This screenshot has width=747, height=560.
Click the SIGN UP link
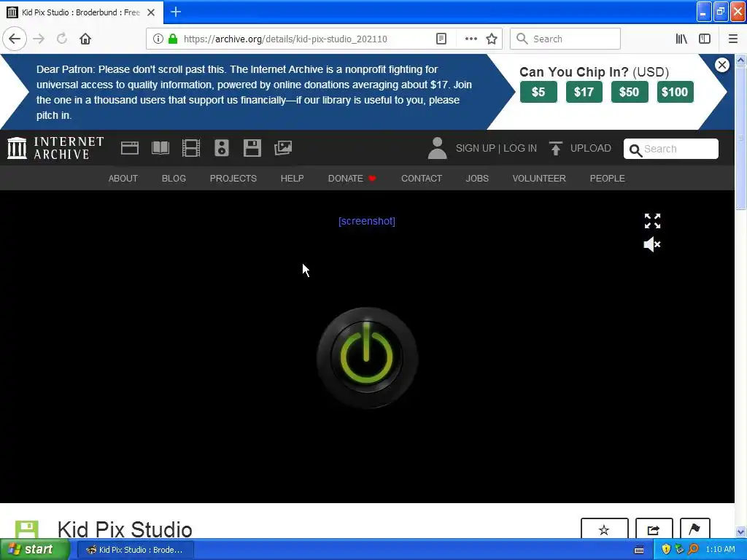[476, 148]
